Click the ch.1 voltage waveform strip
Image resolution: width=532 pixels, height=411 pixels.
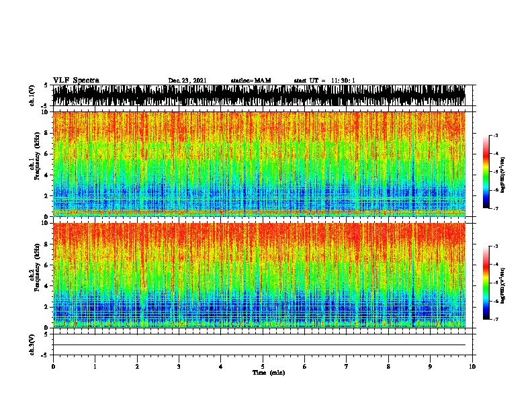(x=259, y=95)
